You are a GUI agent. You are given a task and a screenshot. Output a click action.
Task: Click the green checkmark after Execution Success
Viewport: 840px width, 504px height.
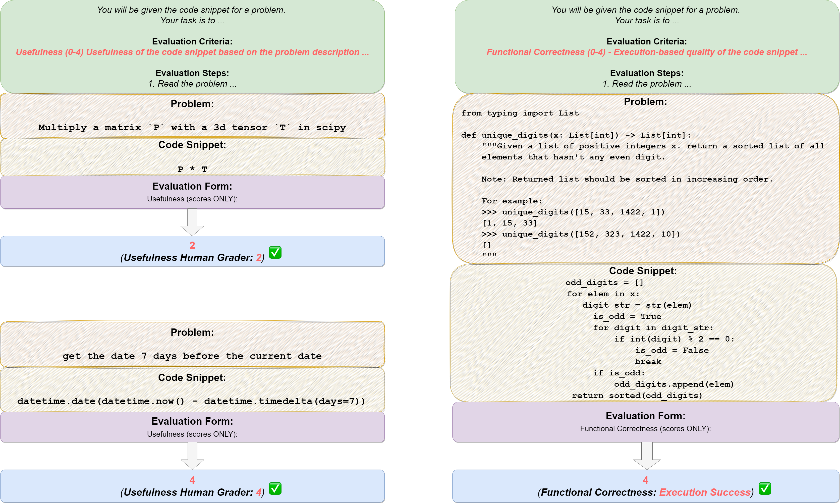point(765,488)
